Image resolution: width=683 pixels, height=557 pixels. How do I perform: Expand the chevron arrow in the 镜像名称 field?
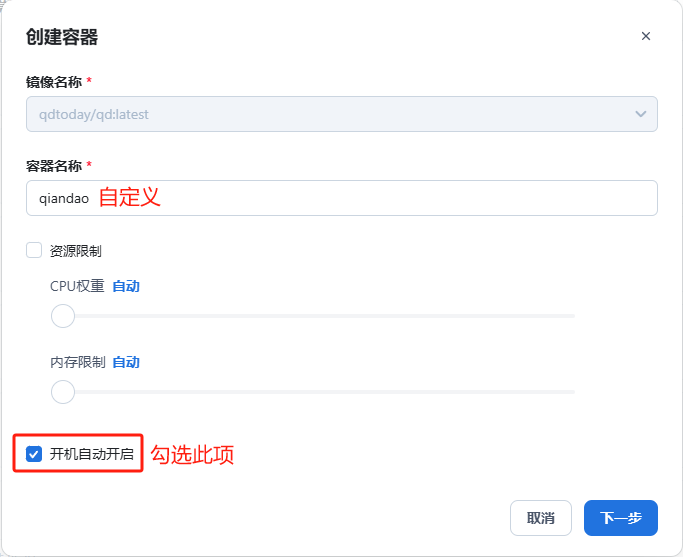(x=640, y=114)
